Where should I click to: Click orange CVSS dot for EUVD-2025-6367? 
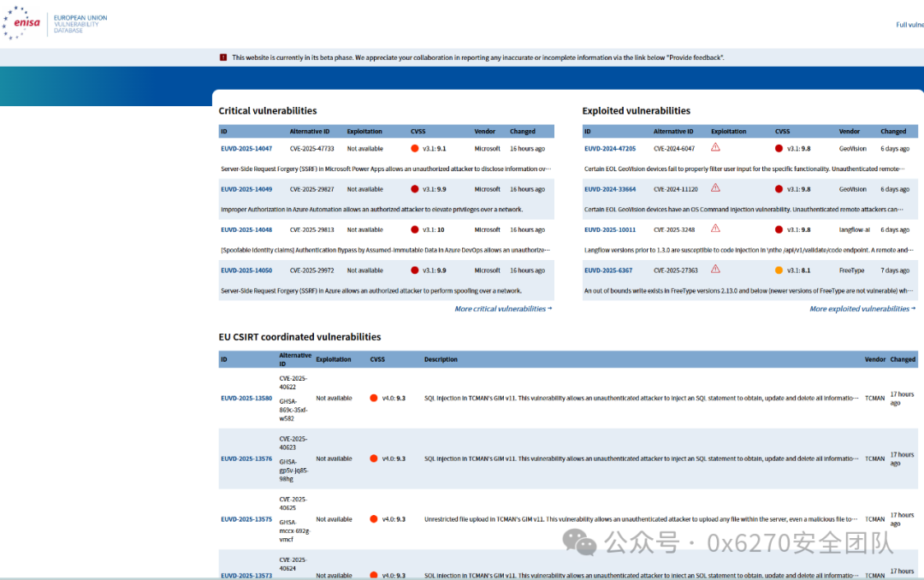point(779,270)
